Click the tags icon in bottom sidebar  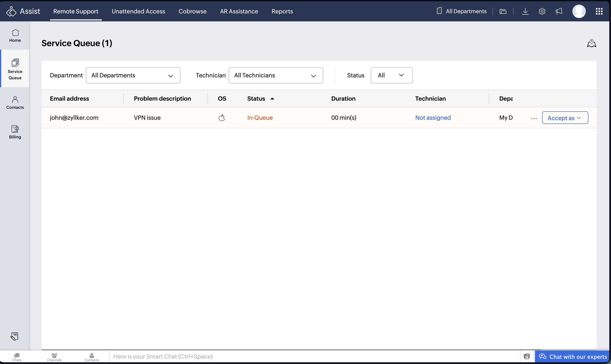pos(14,336)
